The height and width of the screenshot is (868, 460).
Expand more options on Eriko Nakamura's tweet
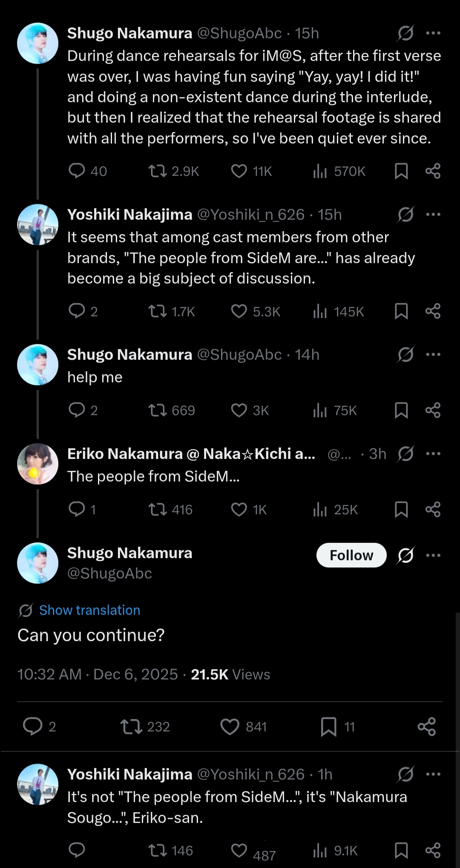point(433,454)
